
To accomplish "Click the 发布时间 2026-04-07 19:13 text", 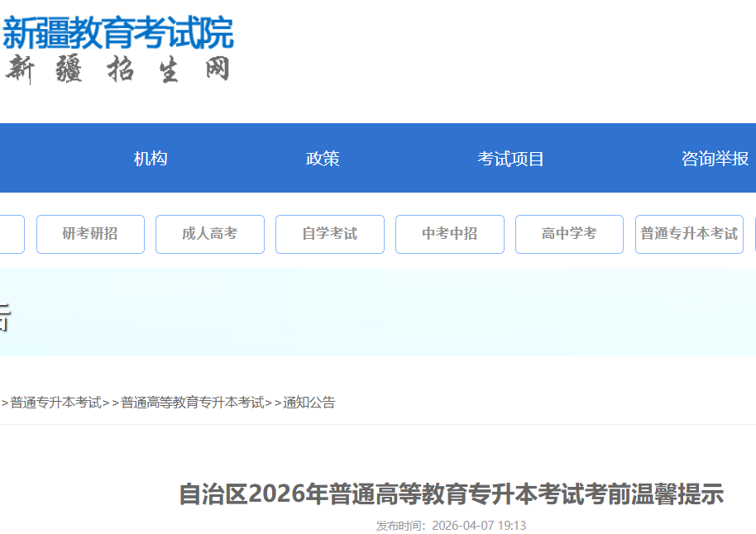I will (452, 525).
